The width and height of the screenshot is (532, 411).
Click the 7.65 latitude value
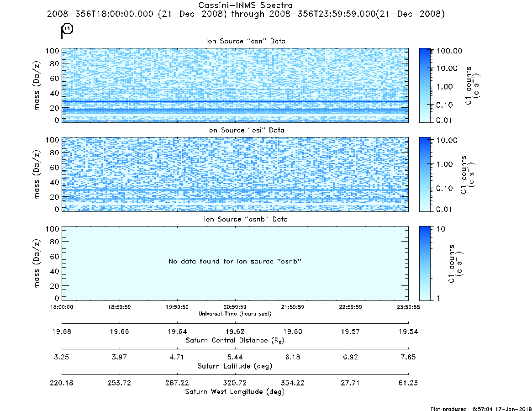[x=408, y=357]
